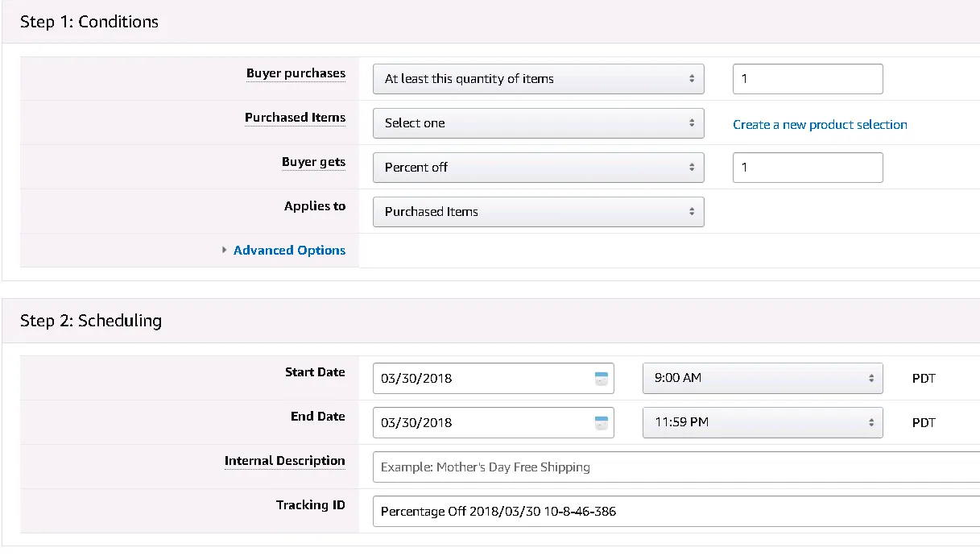Expand the Advanced Options triangle
The image size is (980, 556).
pos(225,251)
